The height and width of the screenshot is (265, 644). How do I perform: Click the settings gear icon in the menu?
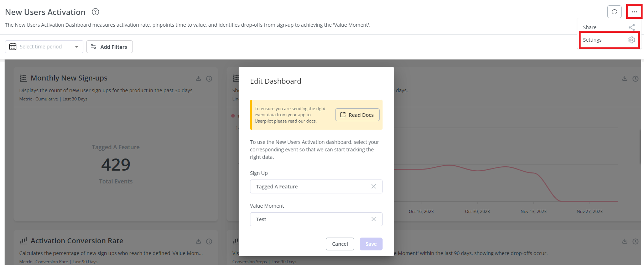(x=632, y=40)
